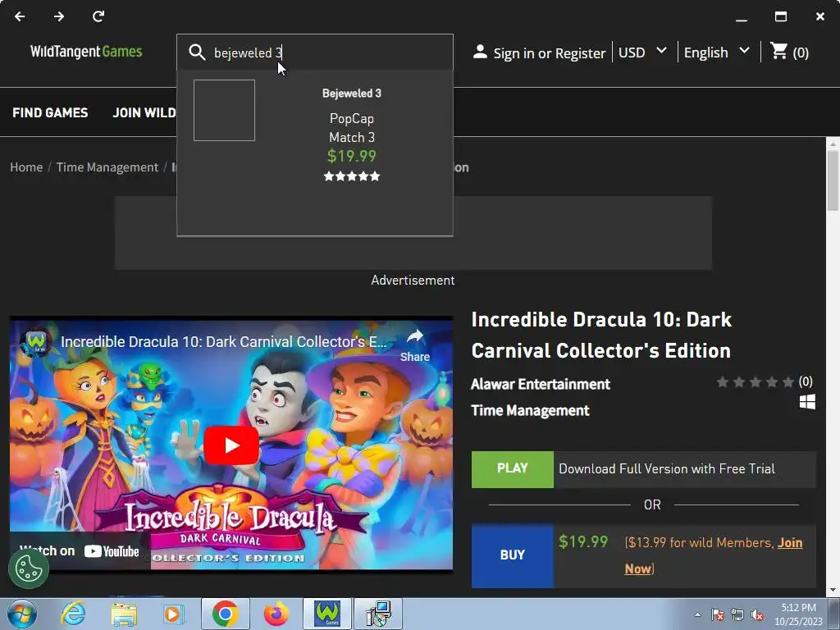Screen dimensions: 840x630
Task: Click the search magnifier icon
Action: [197, 52]
